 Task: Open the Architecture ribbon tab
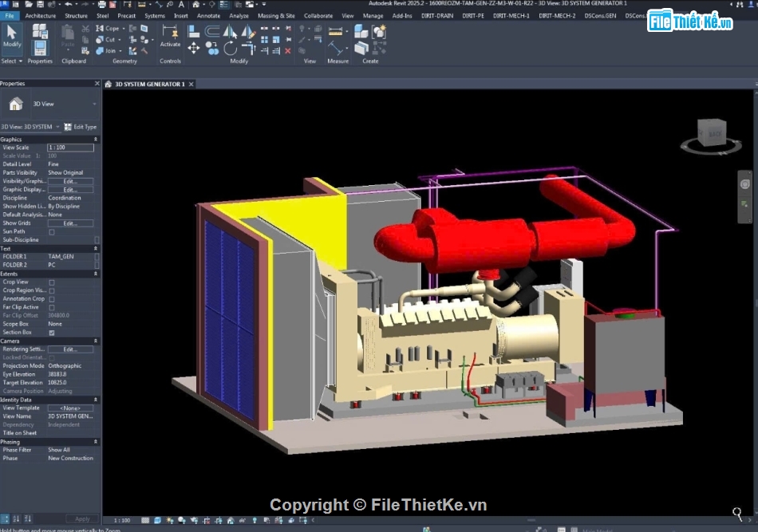41,15
